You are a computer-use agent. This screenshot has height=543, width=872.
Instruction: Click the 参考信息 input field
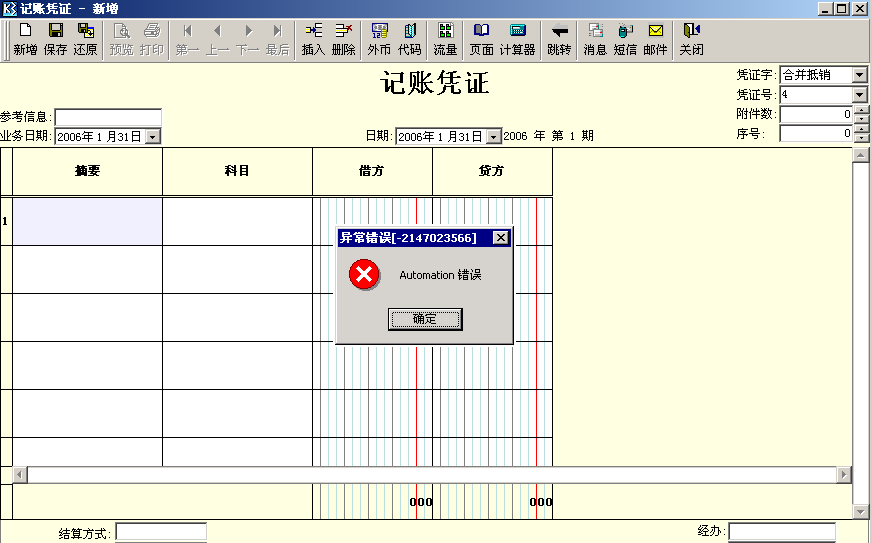[108, 117]
